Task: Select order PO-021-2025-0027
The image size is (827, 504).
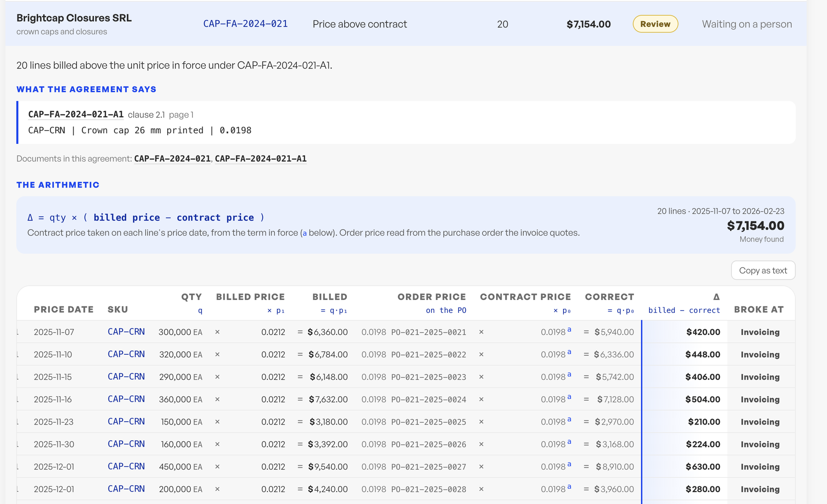Action: 429,467
